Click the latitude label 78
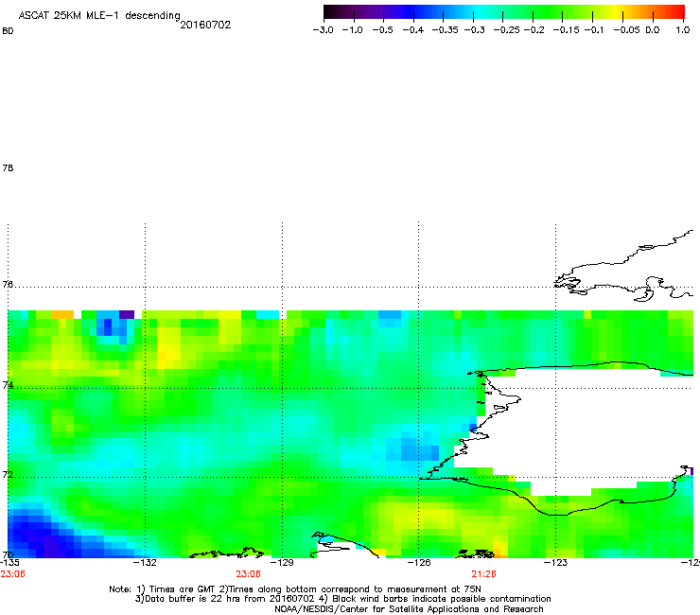 [8, 167]
